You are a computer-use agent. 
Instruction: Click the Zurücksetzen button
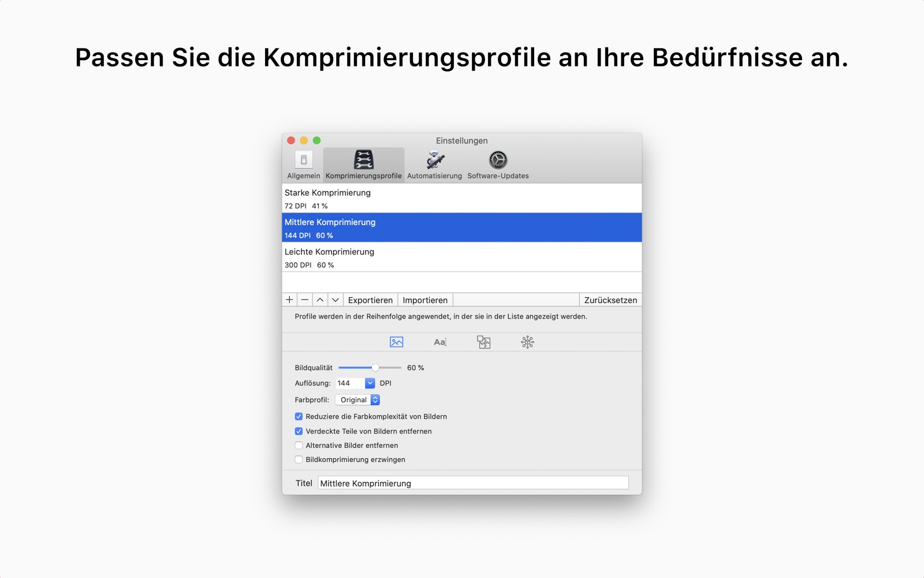coord(610,300)
